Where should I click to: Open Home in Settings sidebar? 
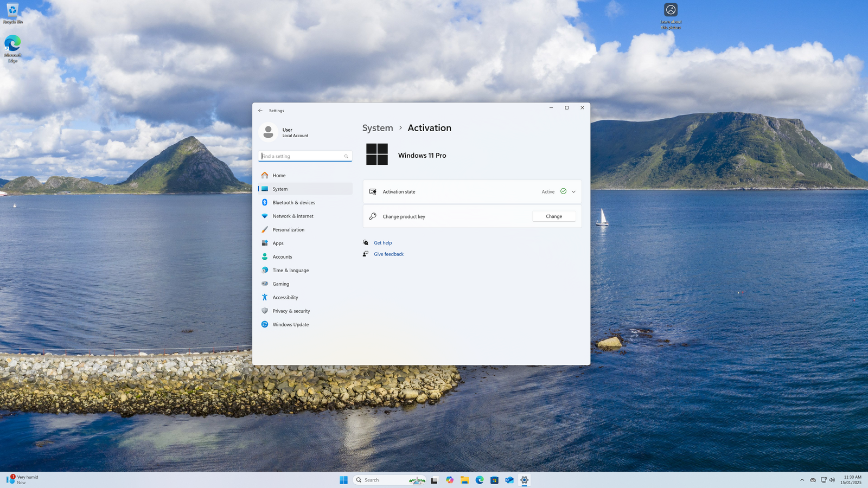[x=305, y=176]
